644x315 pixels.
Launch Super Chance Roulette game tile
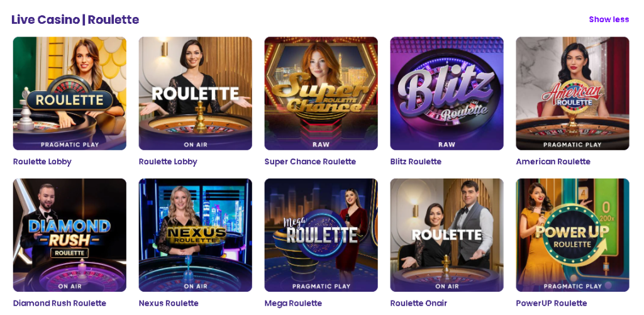pyautogui.click(x=321, y=93)
